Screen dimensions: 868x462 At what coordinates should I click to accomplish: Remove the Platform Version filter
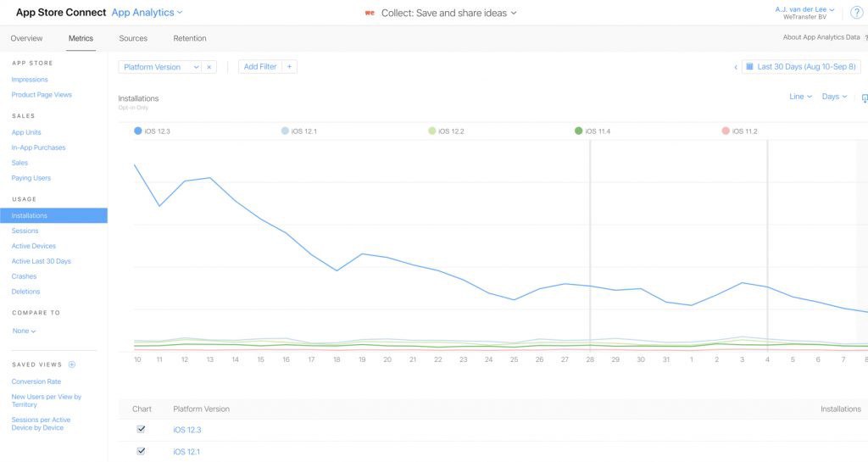click(209, 67)
